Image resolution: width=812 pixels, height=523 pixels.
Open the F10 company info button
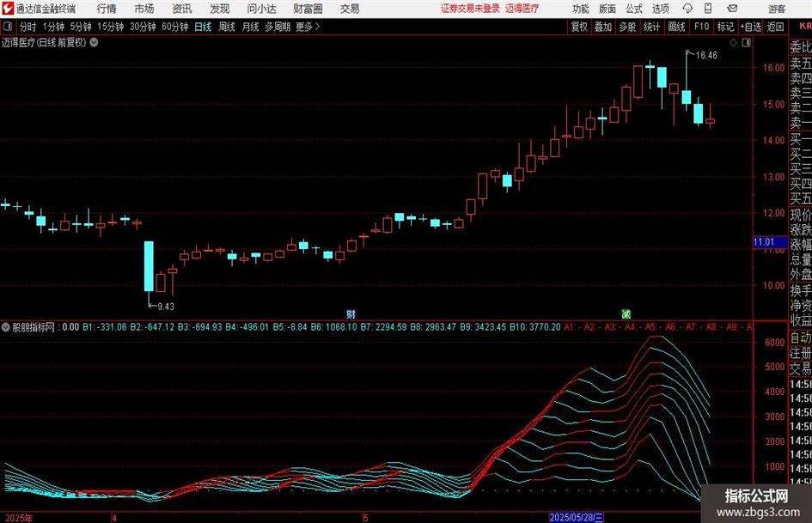click(702, 27)
